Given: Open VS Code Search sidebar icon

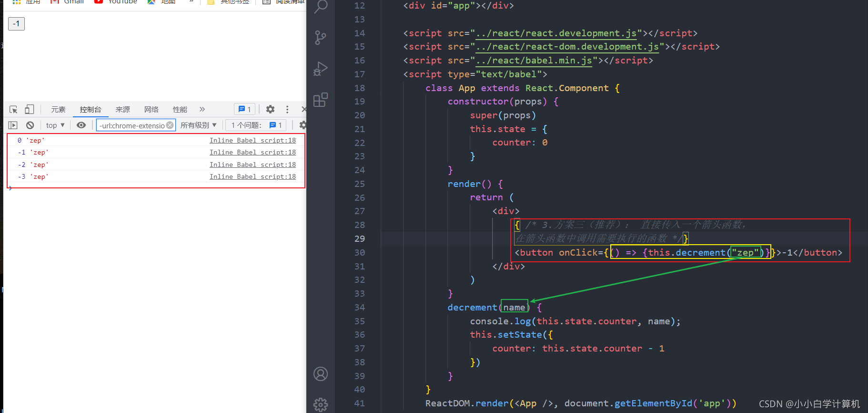Looking at the screenshot, I should coord(321,6).
